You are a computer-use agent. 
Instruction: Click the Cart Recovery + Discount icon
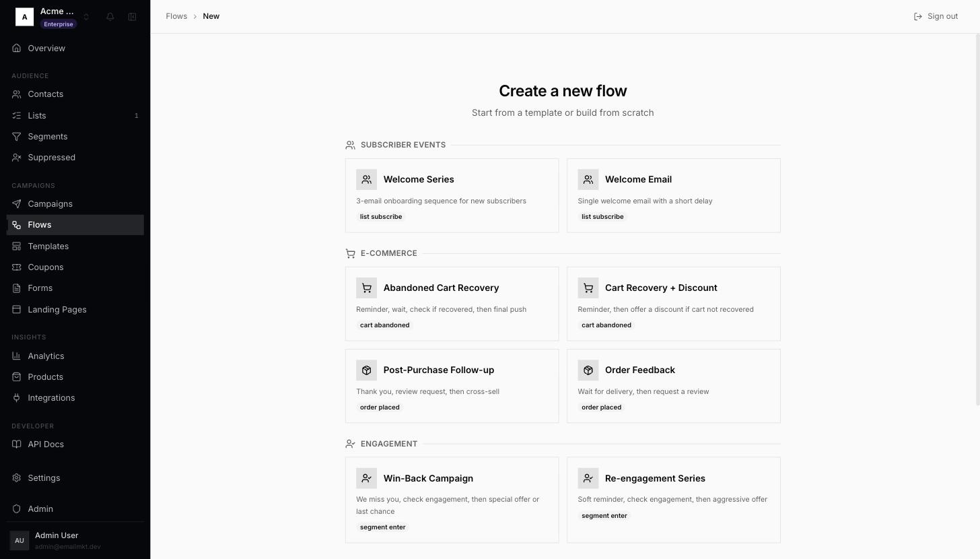pos(588,288)
